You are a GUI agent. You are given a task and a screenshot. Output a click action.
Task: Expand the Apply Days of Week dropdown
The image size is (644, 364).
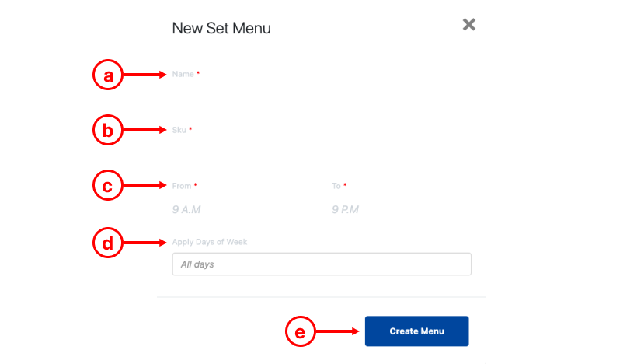click(x=321, y=264)
